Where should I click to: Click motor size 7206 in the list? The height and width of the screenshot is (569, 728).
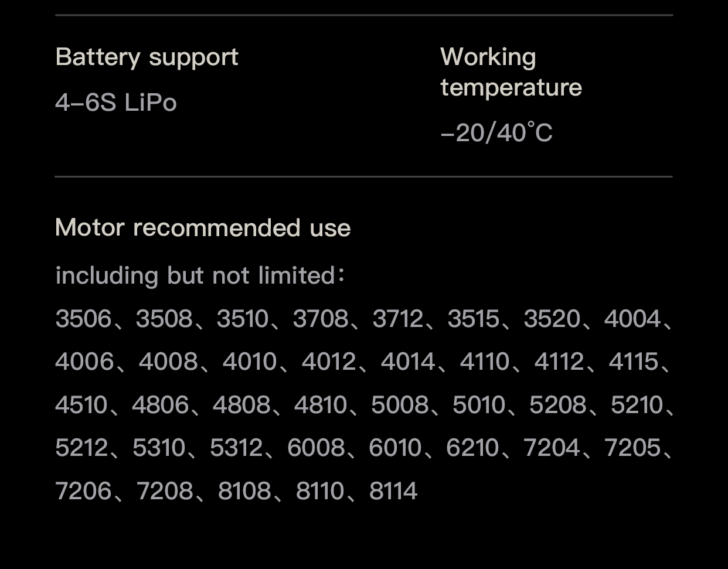tap(83, 491)
